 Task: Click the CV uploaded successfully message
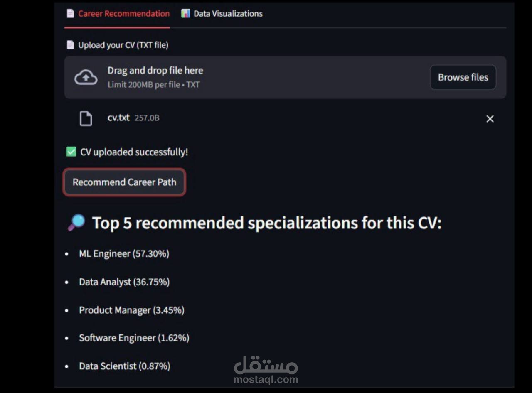point(134,152)
